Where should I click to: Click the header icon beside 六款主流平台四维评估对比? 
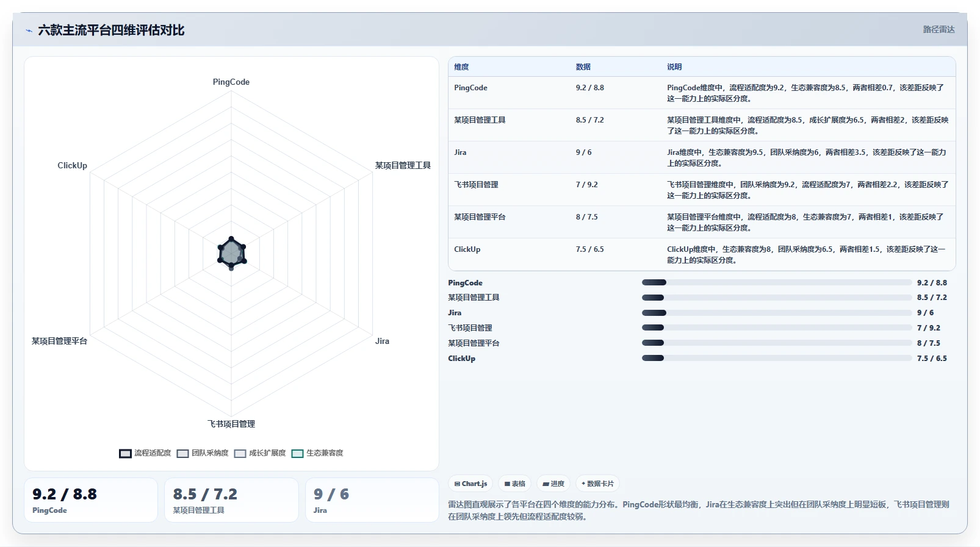(x=29, y=30)
